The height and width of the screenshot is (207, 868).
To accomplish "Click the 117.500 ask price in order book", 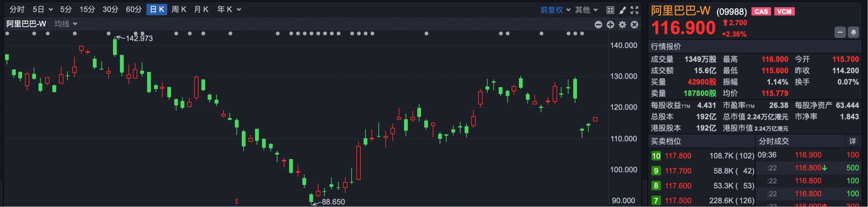I will (678, 201).
